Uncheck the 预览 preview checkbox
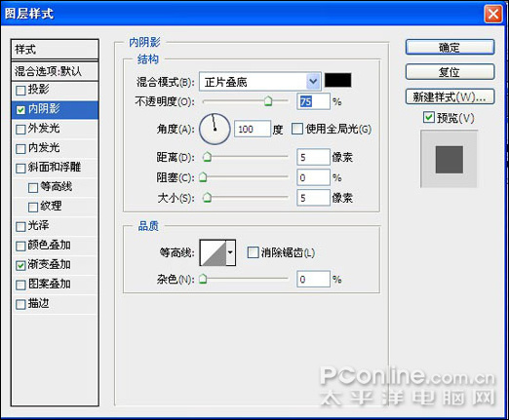Screen dimensions: 509x420 click(x=429, y=117)
